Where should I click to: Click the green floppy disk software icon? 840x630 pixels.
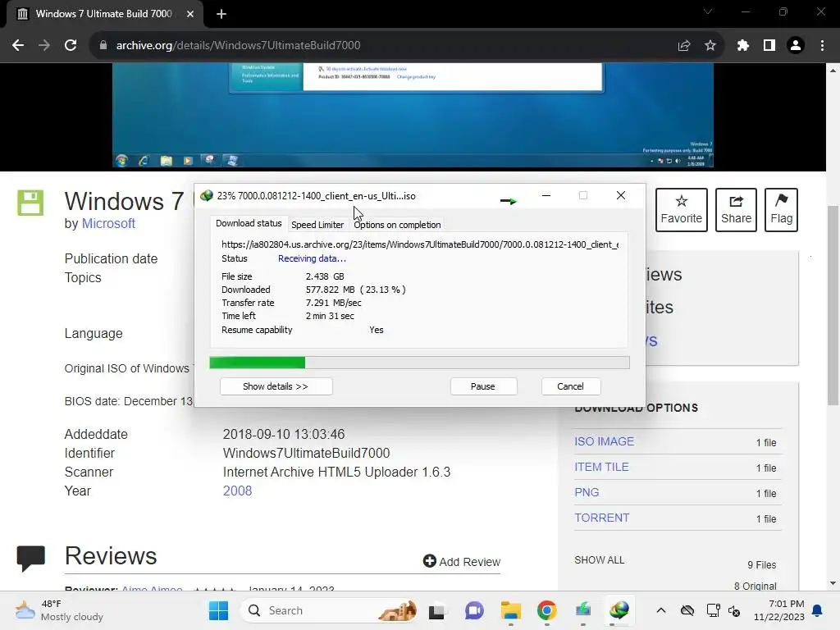click(30, 203)
